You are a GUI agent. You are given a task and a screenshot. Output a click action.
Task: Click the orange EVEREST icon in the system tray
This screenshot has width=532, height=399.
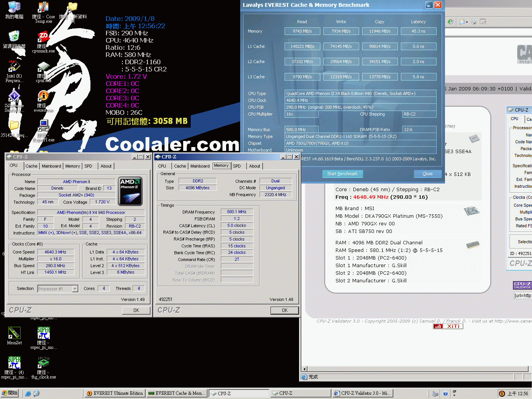point(502,394)
